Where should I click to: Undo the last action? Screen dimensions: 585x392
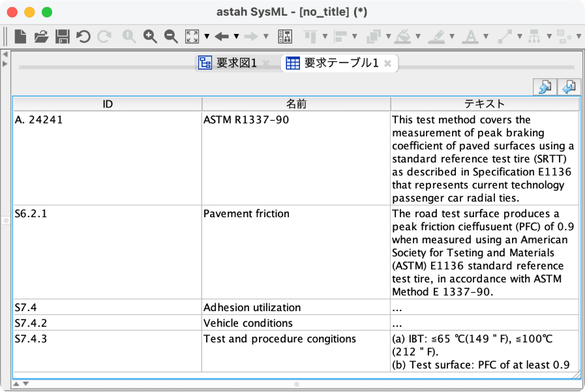pyautogui.click(x=83, y=37)
